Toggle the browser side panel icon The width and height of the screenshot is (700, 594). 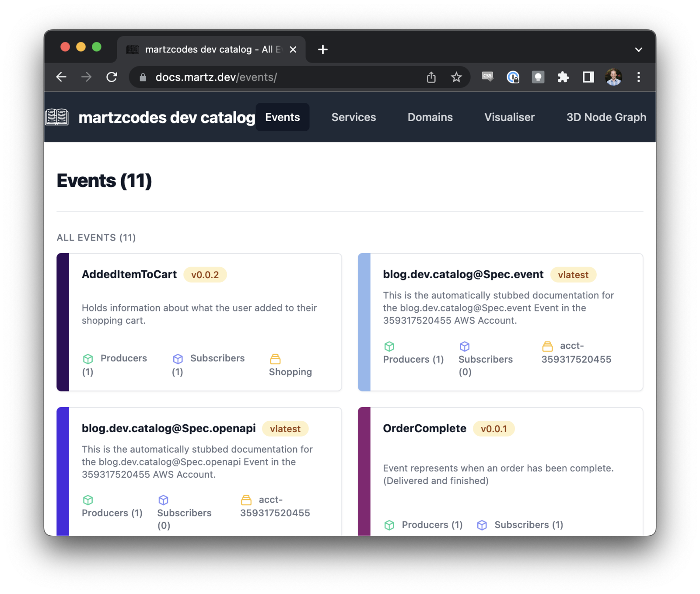pos(588,77)
